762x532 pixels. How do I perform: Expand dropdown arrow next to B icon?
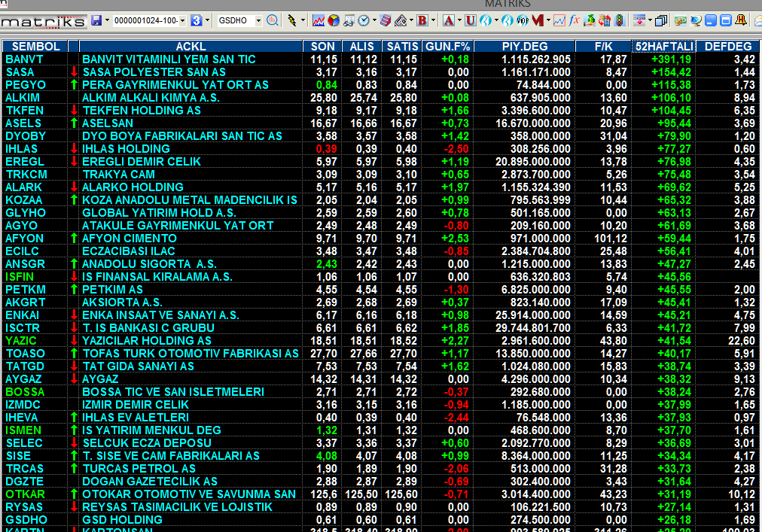433,20
